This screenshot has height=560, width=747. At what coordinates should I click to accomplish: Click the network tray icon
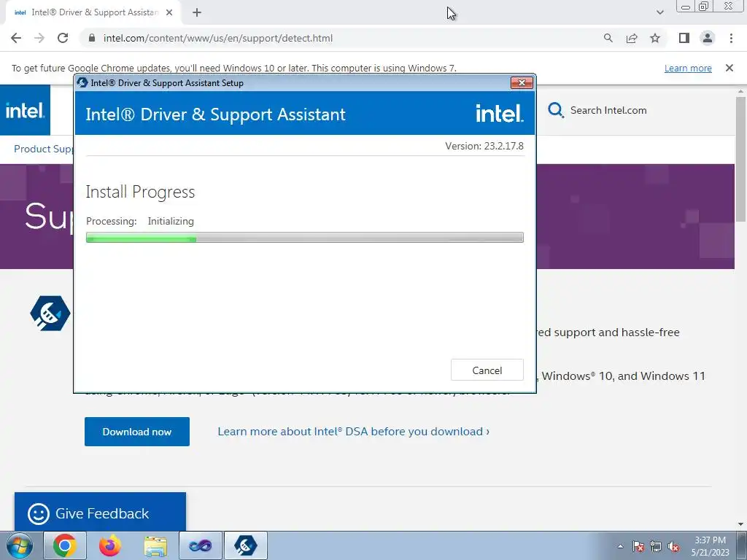click(x=656, y=546)
